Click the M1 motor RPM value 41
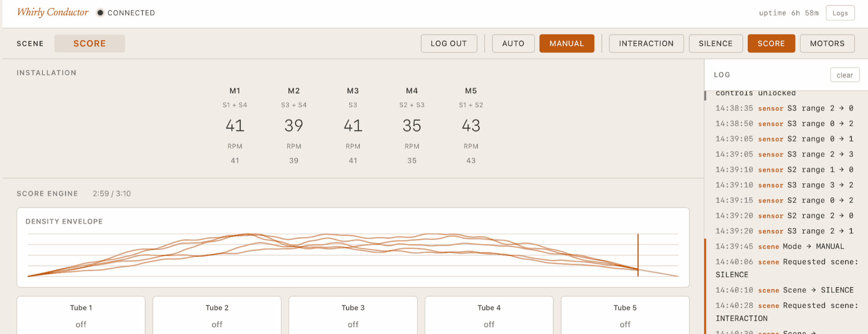Image resolution: width=868 pixels, height=334 pixels. point(235,125)
